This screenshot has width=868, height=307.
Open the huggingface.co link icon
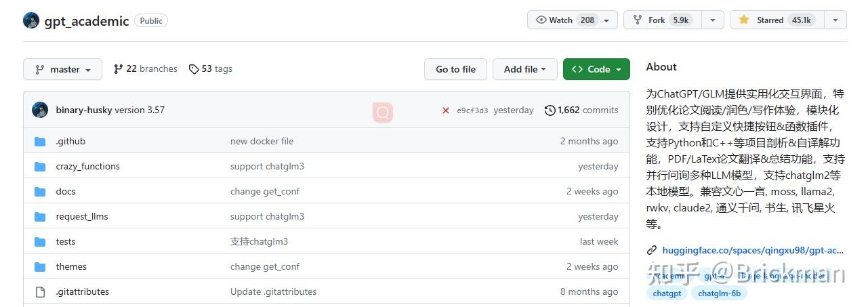click(652, 250)
